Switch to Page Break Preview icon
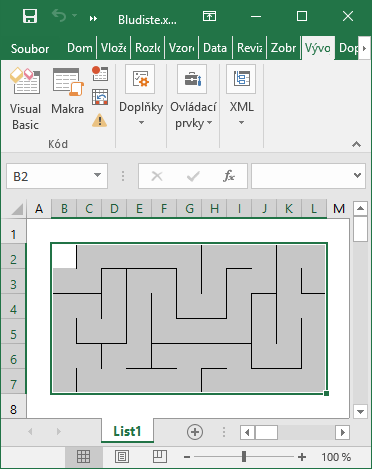 tap(160, 457)
